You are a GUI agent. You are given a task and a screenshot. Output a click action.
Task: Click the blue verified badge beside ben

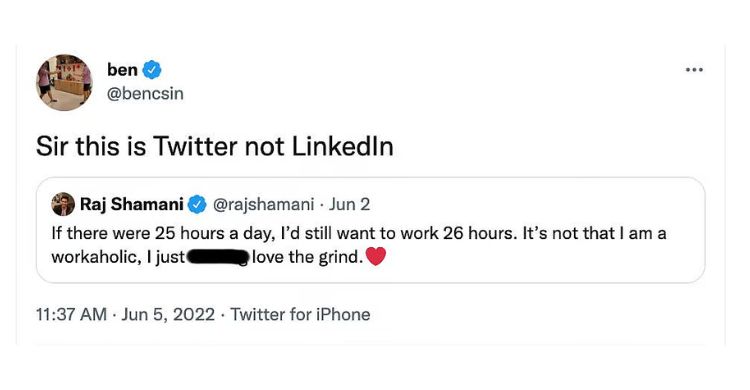coord(152,70)
